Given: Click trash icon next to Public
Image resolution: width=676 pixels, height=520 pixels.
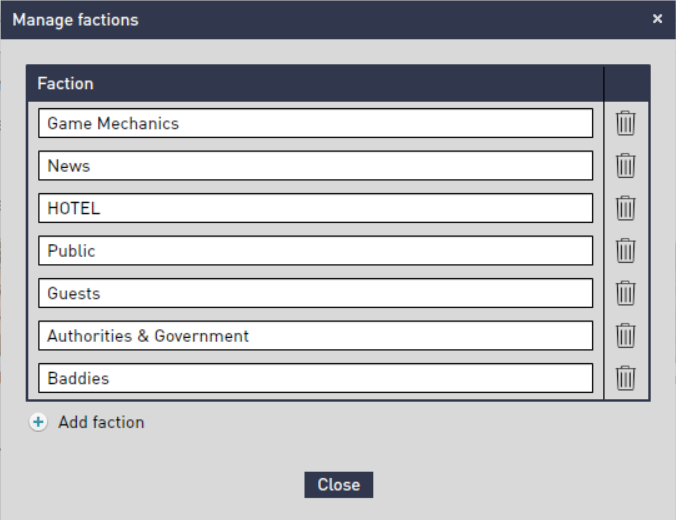Looking at the screenshot, I should [x=626, y=251].
